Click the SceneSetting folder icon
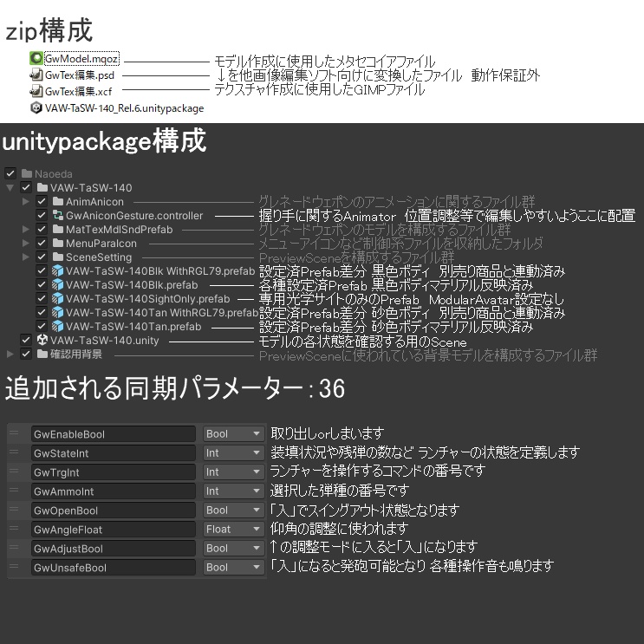Image resolution: width=644 pixels, height=644 pixels. point(58,257)
